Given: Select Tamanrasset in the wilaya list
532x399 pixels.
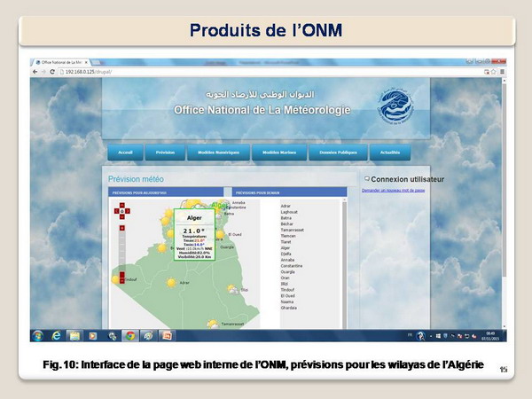Looking at the screenshot, I should coord(292,230).
